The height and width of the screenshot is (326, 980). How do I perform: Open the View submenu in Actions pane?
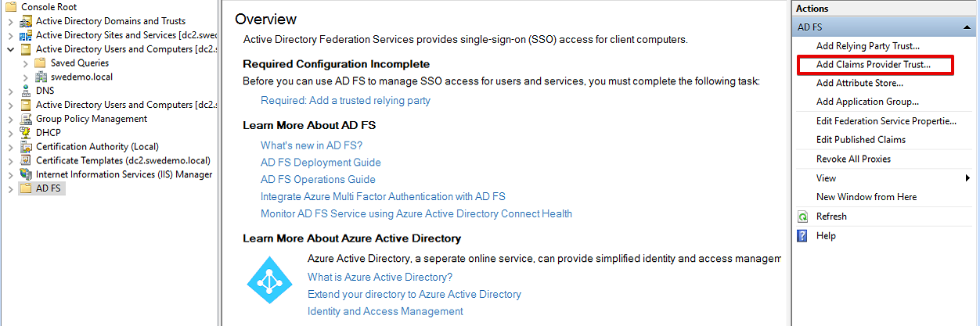click(x=967, y=178)
